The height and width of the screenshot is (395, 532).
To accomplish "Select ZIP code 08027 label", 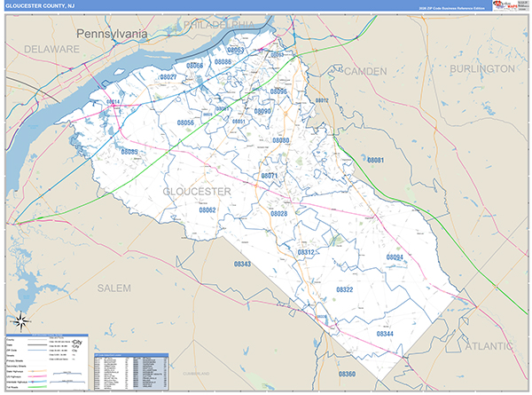I will click(x=168, y=77).
